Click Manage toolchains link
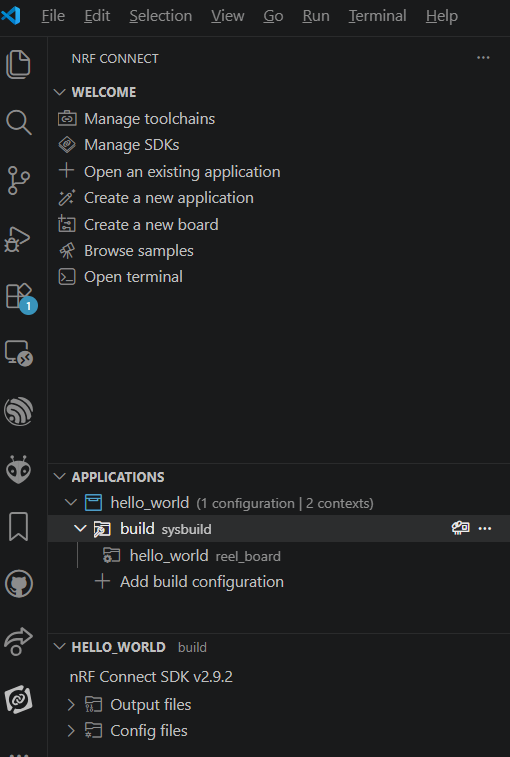The image size is (510, 757). [149, 118]
